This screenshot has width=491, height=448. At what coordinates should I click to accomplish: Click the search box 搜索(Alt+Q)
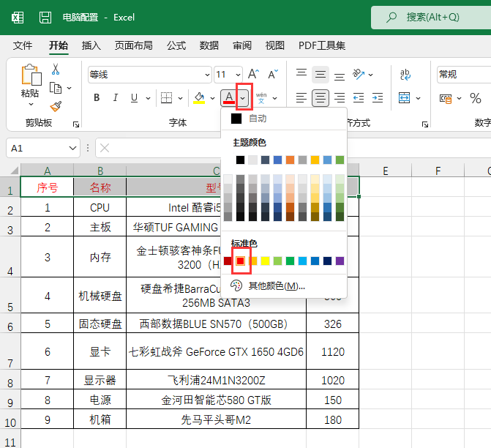pos(431,18)
